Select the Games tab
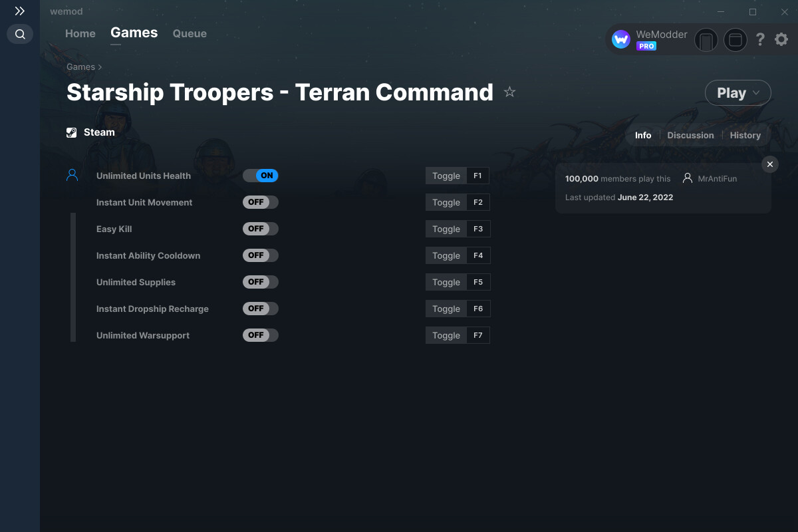This screenshot has height=532, width=798. pos(134,33)
